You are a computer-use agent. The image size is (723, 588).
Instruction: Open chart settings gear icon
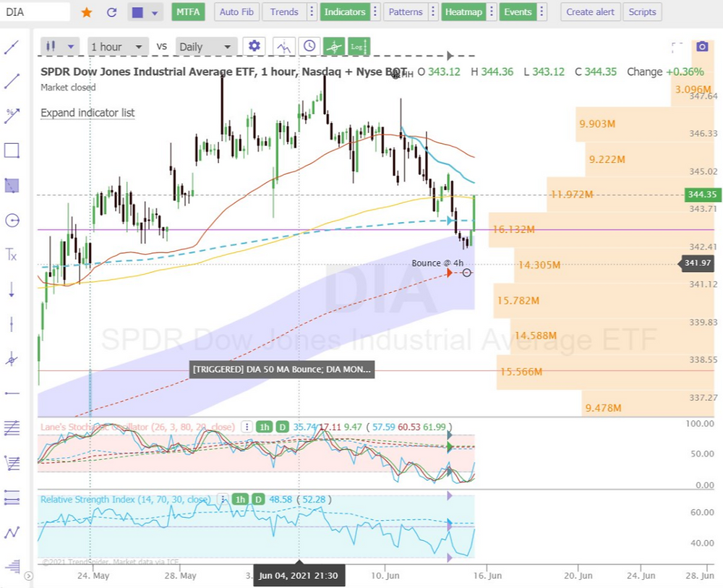pos(254,46)
